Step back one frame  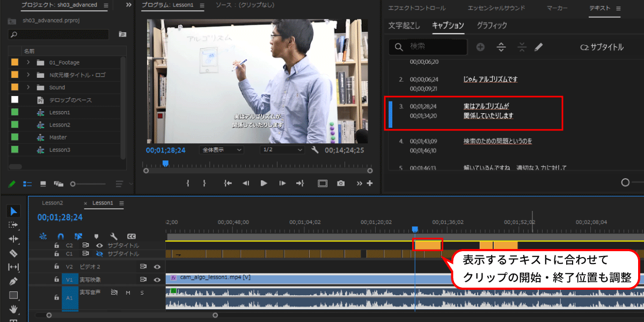point(246,183)
